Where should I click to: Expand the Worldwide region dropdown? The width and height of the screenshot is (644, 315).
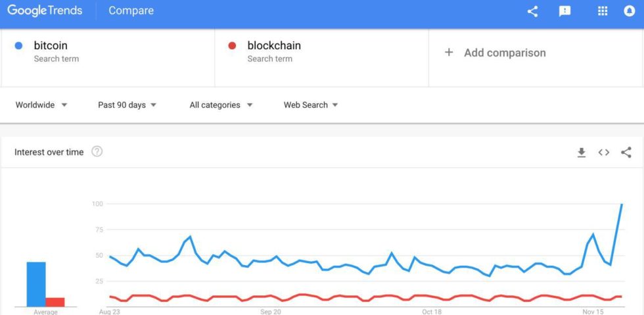coord(41,105)
